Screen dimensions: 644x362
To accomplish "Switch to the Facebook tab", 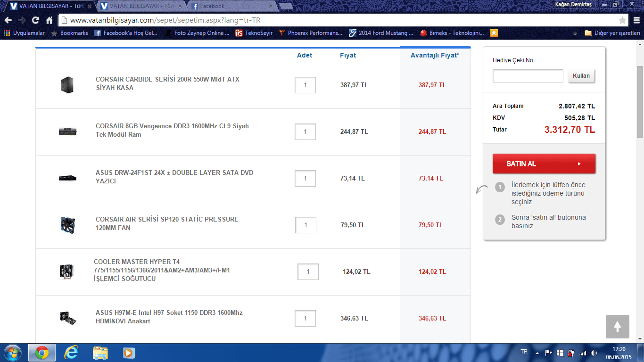I will pyautogui.click(x=231, y=6).
